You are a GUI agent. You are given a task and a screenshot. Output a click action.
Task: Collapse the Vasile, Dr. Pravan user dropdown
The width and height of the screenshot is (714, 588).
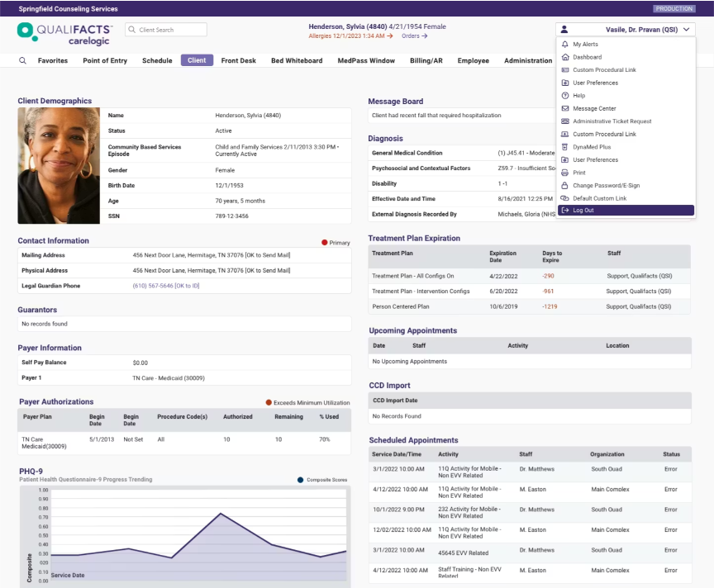(686, 30)
